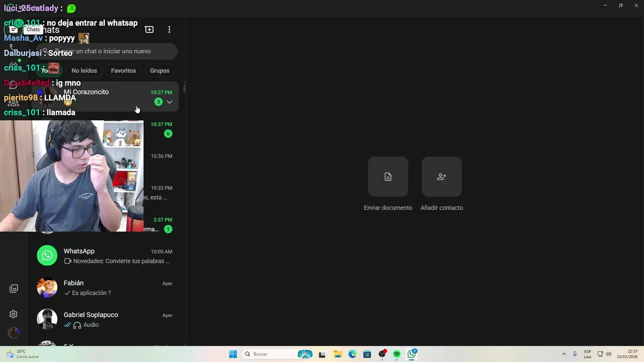Open Task View on the taskbar
Screen dimensions: 644x362
[323, 354]
